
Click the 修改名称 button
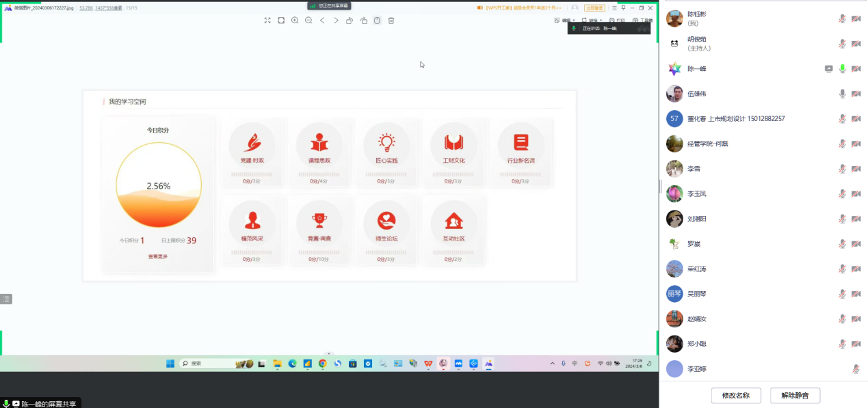[736, 395]
